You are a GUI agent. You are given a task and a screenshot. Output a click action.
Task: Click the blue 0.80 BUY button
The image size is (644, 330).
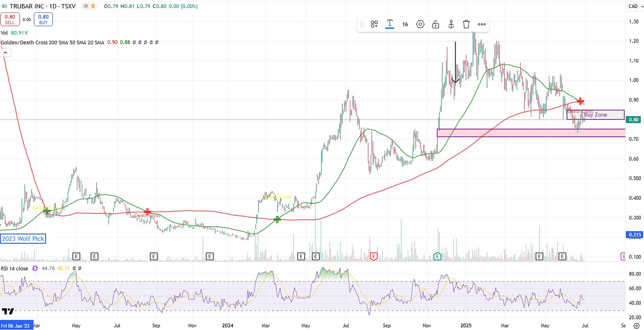click(44, 19)
